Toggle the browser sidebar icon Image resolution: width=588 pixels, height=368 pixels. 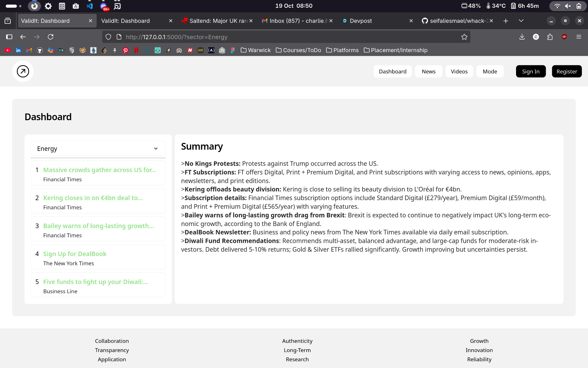tap(9, 37)
